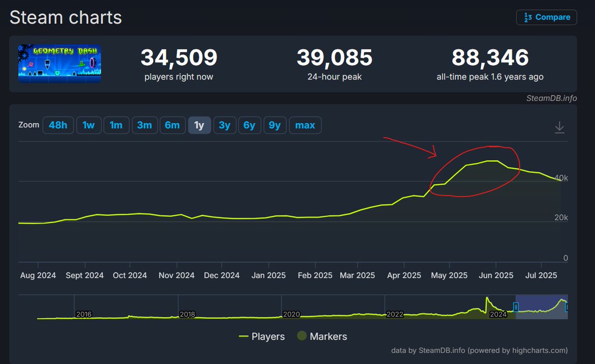Click the Jan 2025 axis label
The image size is (595, 364).
[268, 275]
